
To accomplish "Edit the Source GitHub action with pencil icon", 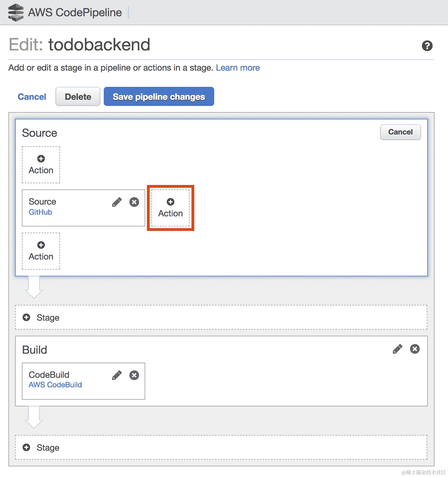I will click(117, 202).
